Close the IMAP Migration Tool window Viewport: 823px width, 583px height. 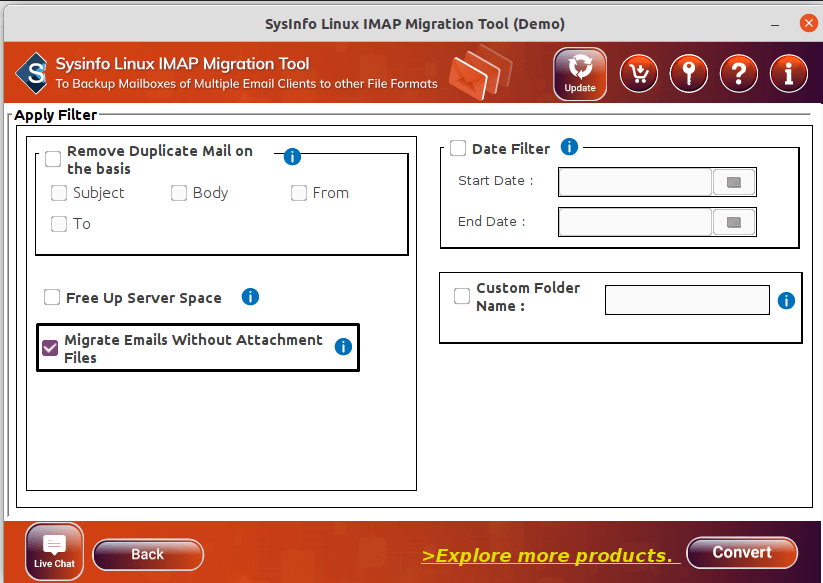(808, 23)
